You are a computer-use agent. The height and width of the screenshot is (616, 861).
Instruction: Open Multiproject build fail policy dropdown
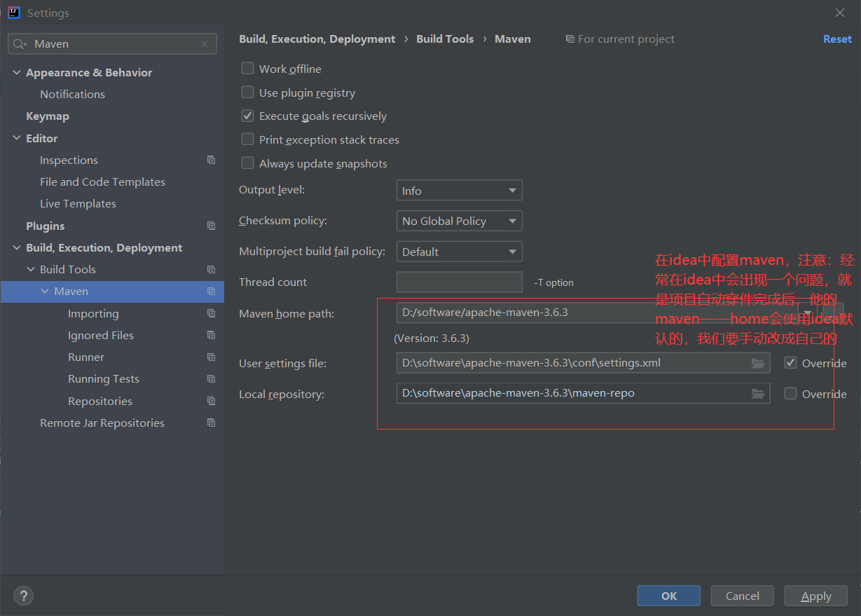(459, 252)
